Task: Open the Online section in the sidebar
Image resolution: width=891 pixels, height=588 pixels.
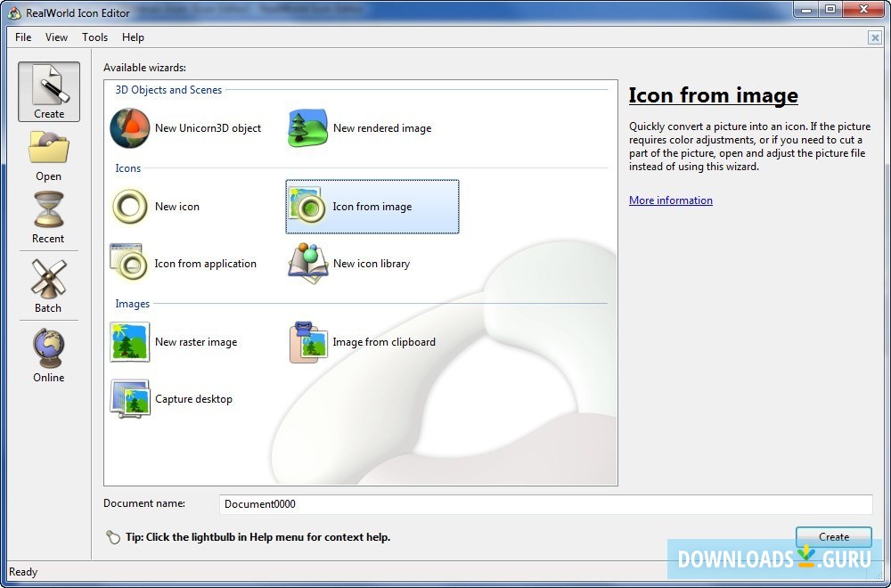Action: click(x=48, y=355)
